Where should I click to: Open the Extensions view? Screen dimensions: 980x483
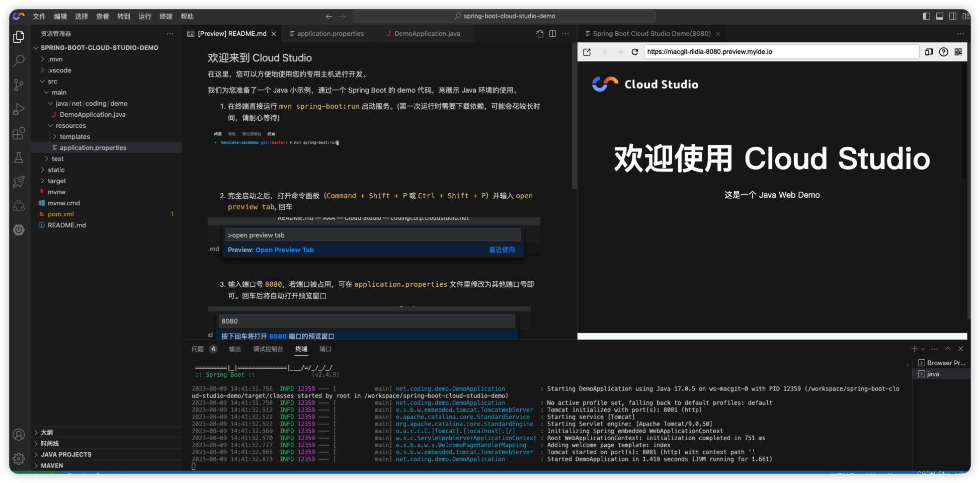point(19,133)
